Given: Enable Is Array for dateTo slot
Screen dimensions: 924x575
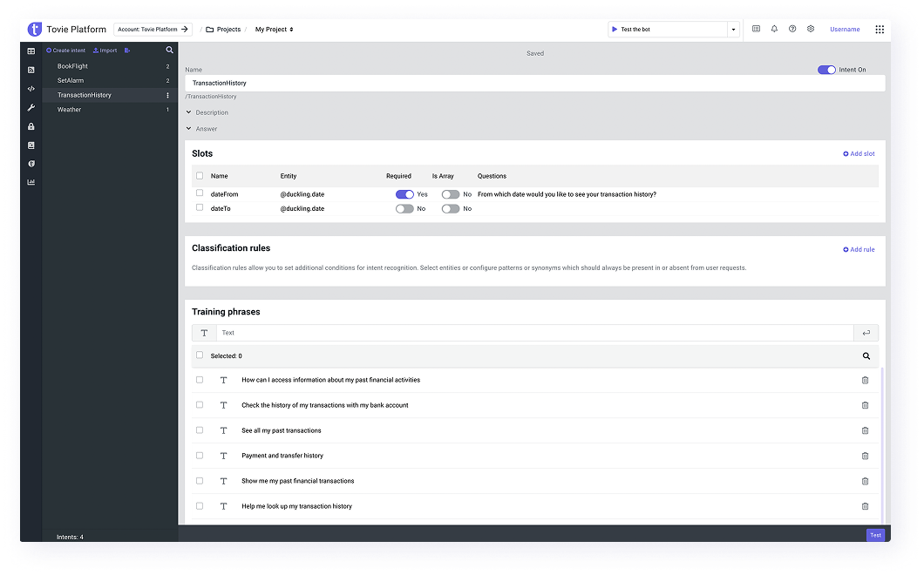Looking at the screenshot, I should click(x=450, y=208).
